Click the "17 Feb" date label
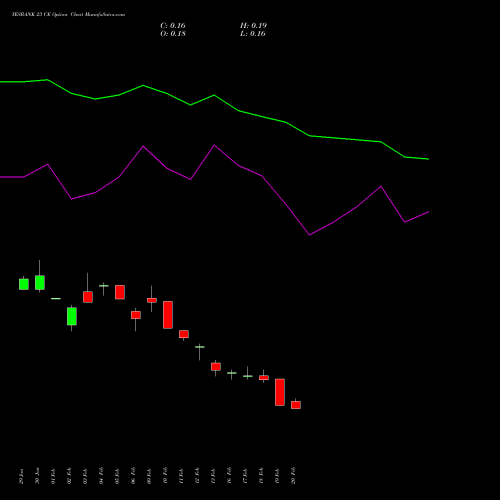Screen dimensions: 500x500 coord(245,476)
